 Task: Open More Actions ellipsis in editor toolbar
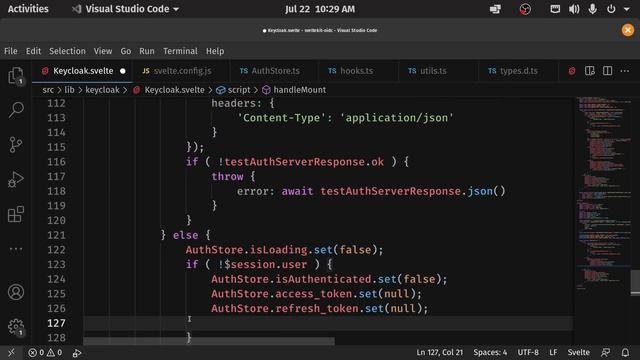[x=624, y=71]
